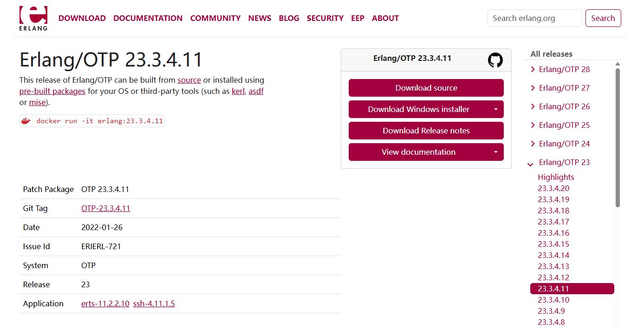
Task: Open the OTP-23.3.4.11 git tag link
Action: coord(106,208)
